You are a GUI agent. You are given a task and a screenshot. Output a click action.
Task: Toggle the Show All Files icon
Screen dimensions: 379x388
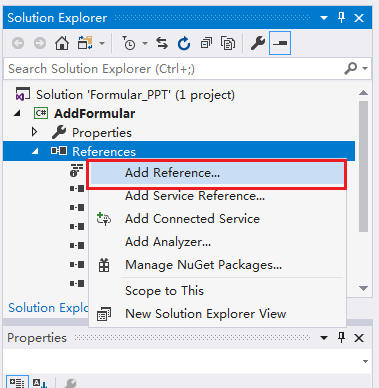click(x=228, y=43)
